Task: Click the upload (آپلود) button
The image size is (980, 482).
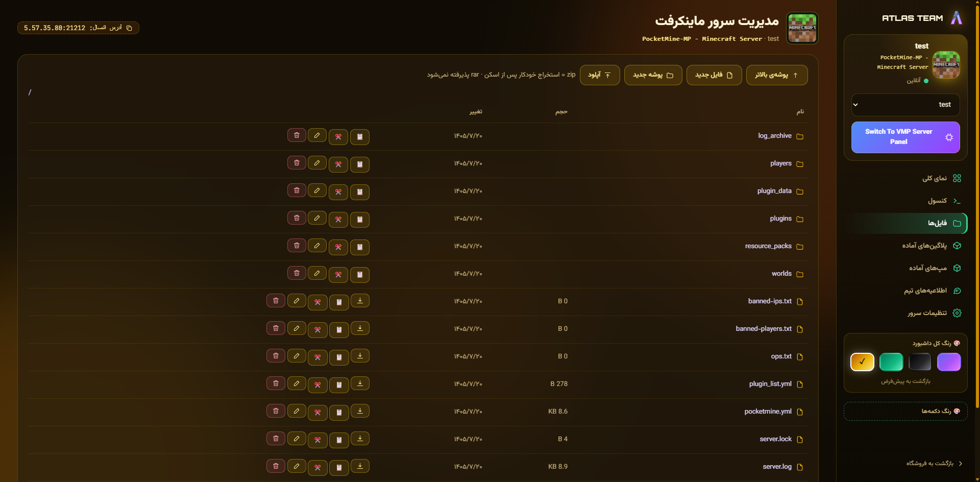Action: [600, 75]
